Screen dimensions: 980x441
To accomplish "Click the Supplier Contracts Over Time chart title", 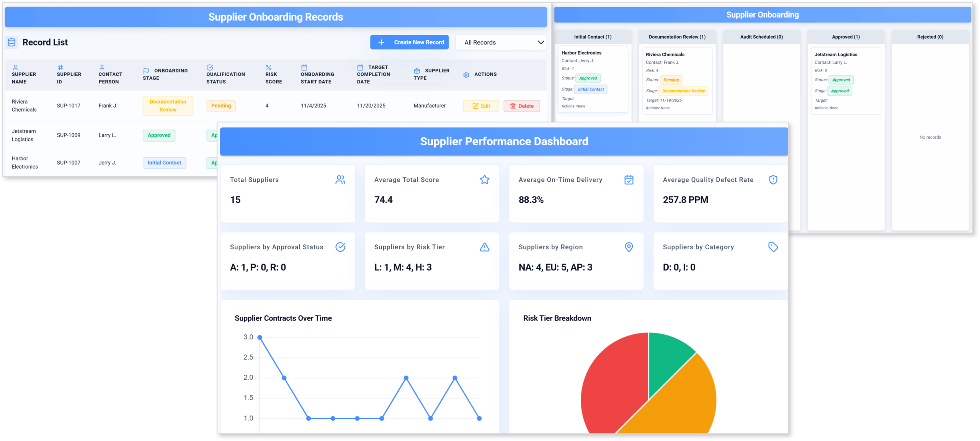I will point(283,318).
